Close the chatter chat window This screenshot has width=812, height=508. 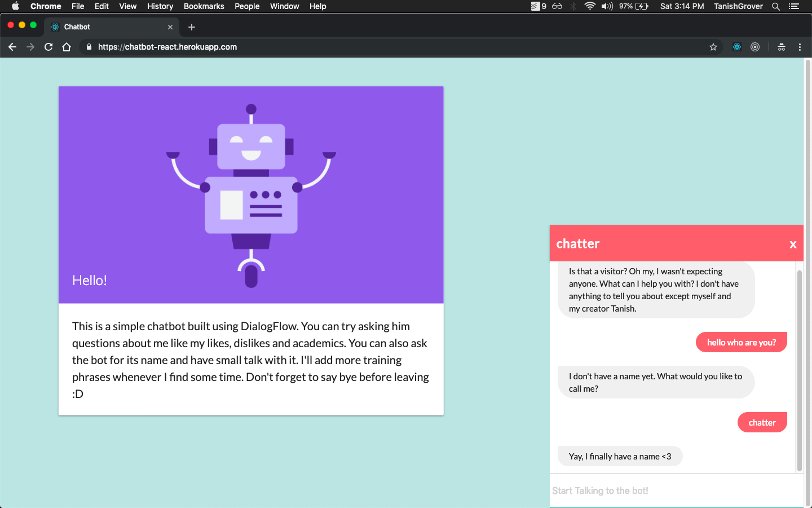[793, 244]
